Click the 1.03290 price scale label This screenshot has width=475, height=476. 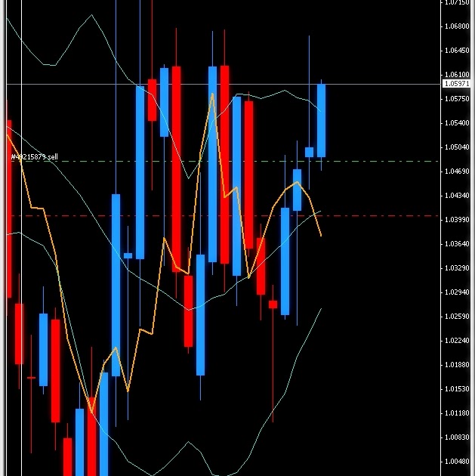[457, 268]
